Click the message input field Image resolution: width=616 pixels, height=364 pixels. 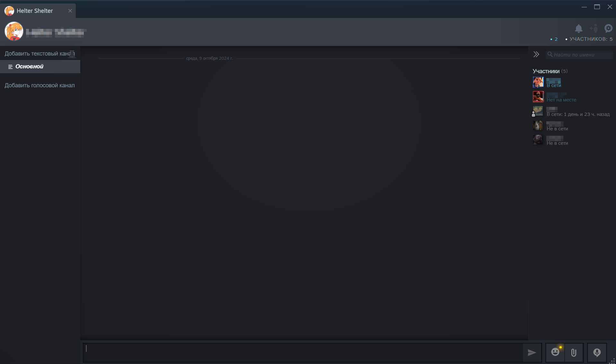[x=289, y=352]
